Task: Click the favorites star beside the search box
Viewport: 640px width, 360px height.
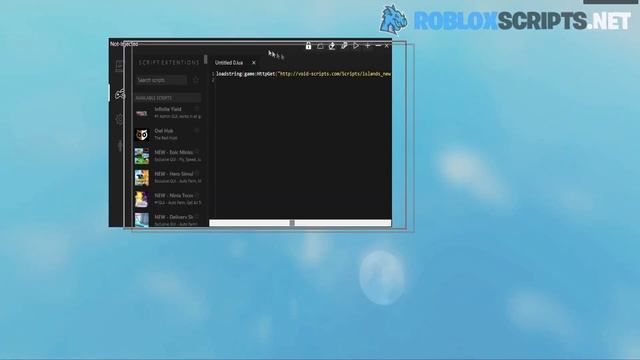Action: [196, 80]
